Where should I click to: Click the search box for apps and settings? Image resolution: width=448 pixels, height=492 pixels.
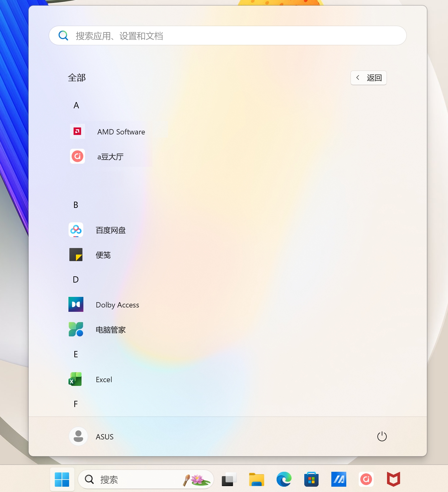pos(228,36)
